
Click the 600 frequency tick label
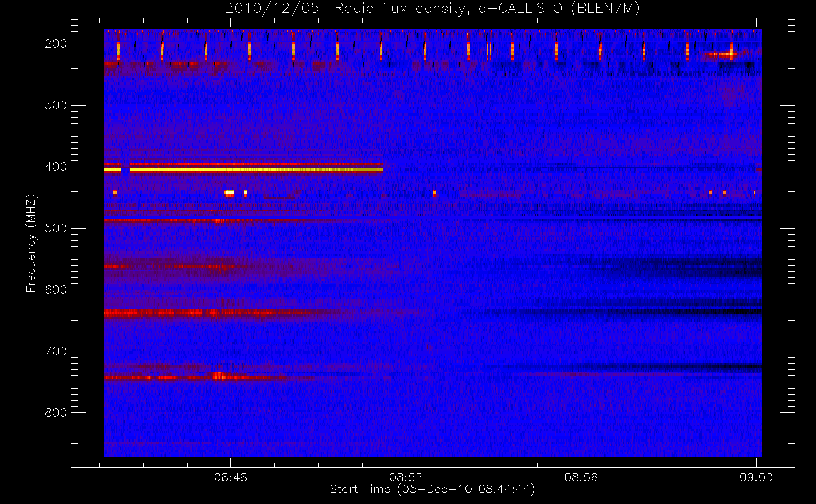click(x=55, y=290)
